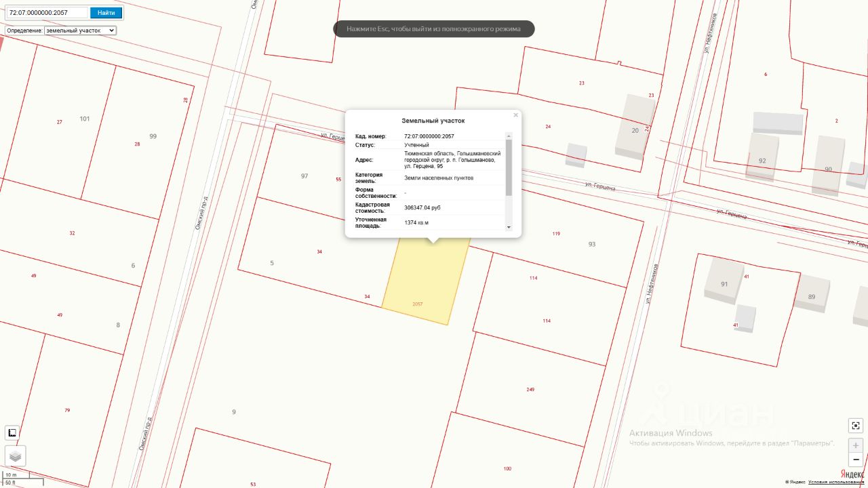868x488 pixels.
Task: Exit fullscreen using the fullscreen toggle icon
Action: coord(856,426)
